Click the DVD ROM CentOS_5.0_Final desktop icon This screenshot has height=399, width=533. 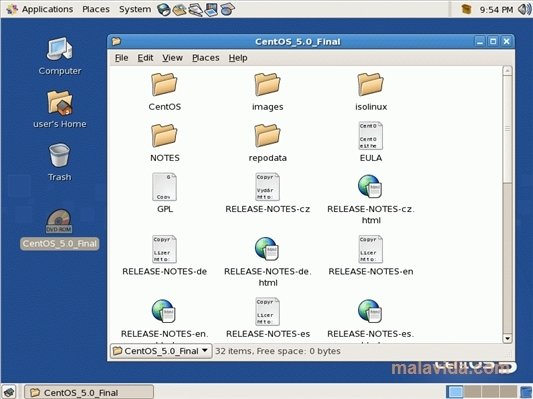tap(59, 221)
